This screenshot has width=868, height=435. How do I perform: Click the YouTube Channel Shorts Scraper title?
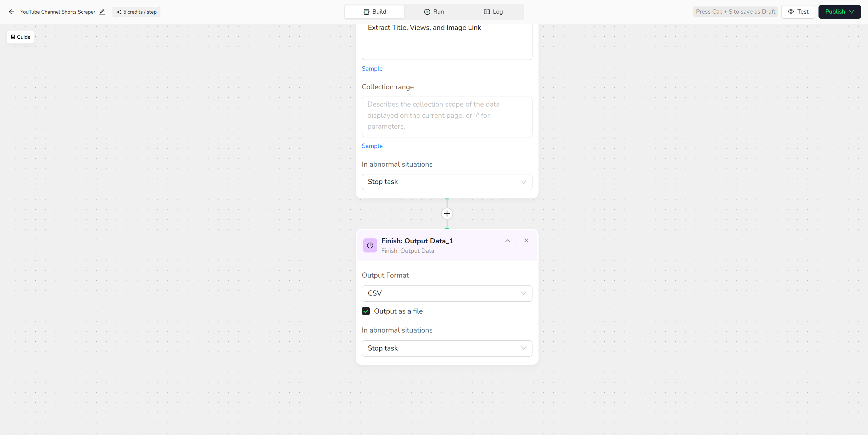tap(58, 12)
